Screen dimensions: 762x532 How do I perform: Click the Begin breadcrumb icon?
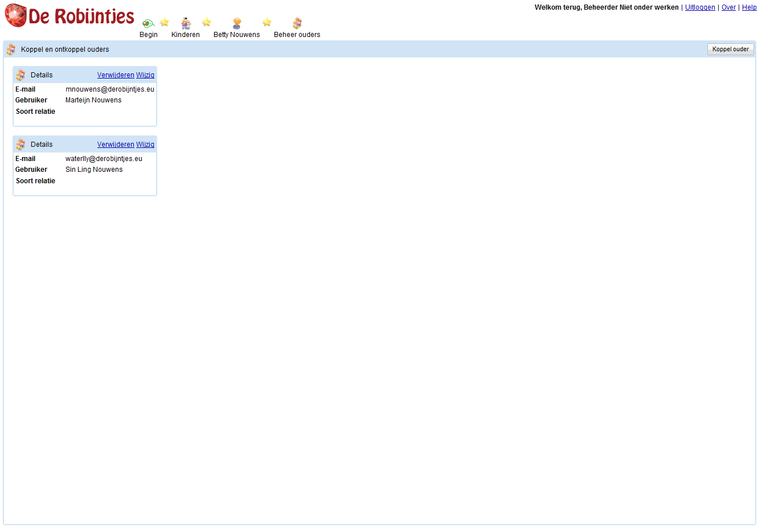[148, 23]
